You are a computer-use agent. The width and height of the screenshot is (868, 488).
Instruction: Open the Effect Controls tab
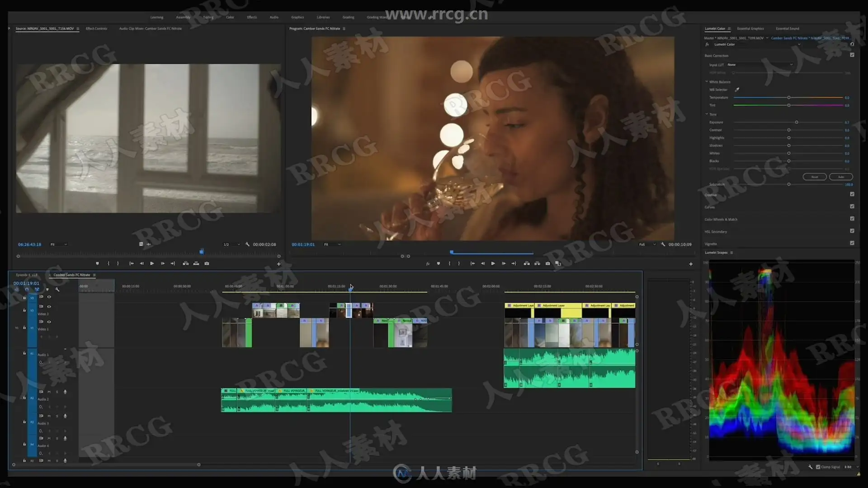[x=96, y=28]
